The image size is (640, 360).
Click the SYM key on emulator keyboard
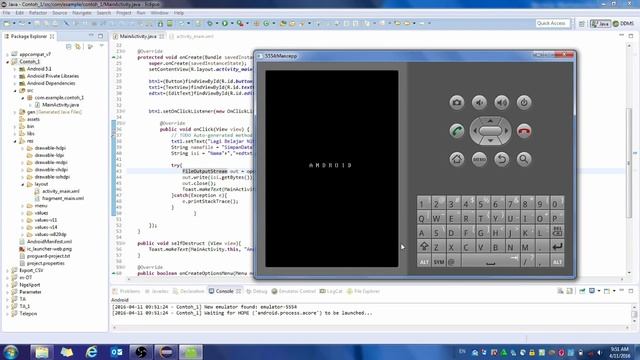pos(438,261)
